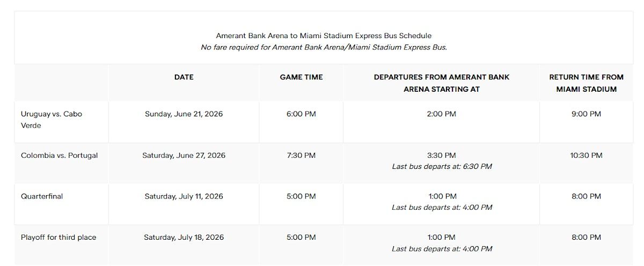Screen dimensions: 644x266
Task: Click the Saturday, July 11, 2026 date
Action: point(184,196)
